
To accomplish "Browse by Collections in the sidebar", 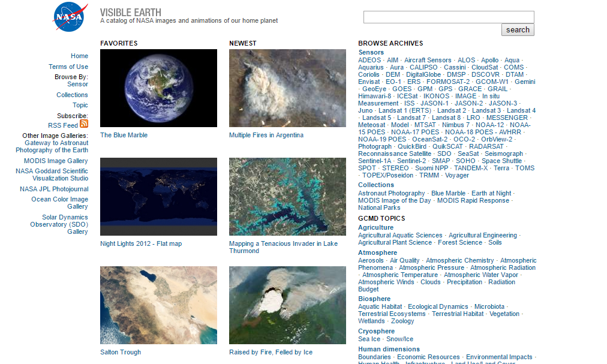I will 72,95.
